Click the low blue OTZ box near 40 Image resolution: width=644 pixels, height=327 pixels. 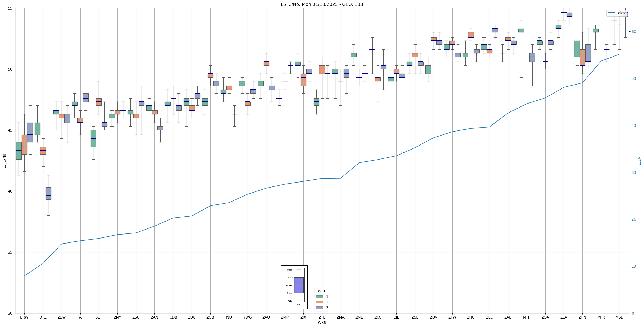point(49,193)
